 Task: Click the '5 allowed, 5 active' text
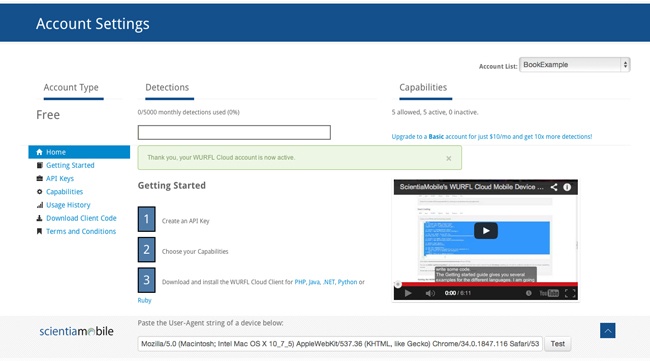tap(435, 112)
